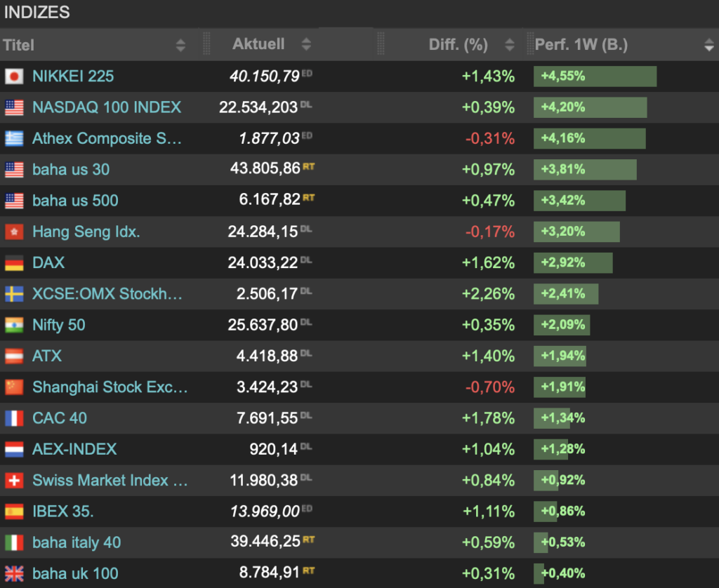This screenshot has width=719, height=588.
Task: Grab the column grip left of Aktuell
Action: pyautogui.click(x=206, y=44)
